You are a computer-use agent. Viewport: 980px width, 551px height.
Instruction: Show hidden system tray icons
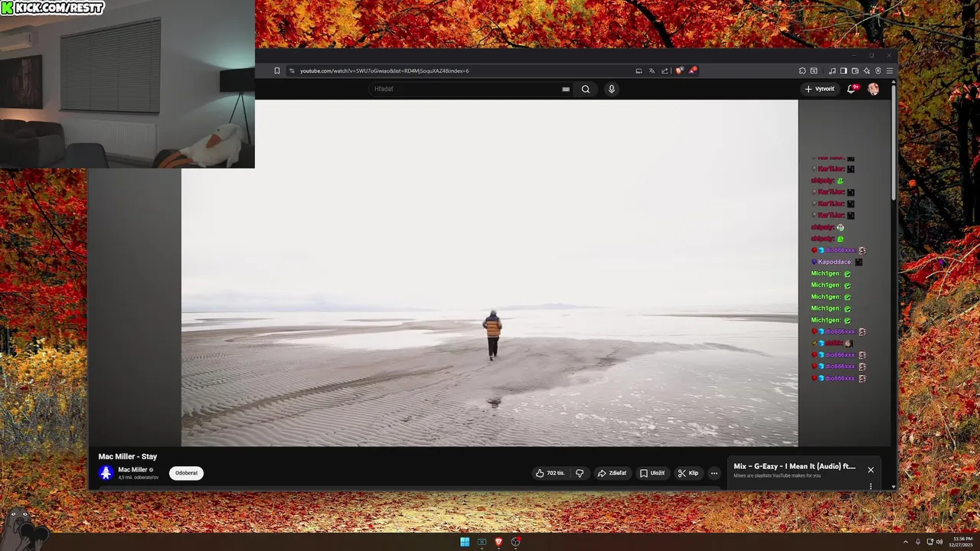[906, 542]
